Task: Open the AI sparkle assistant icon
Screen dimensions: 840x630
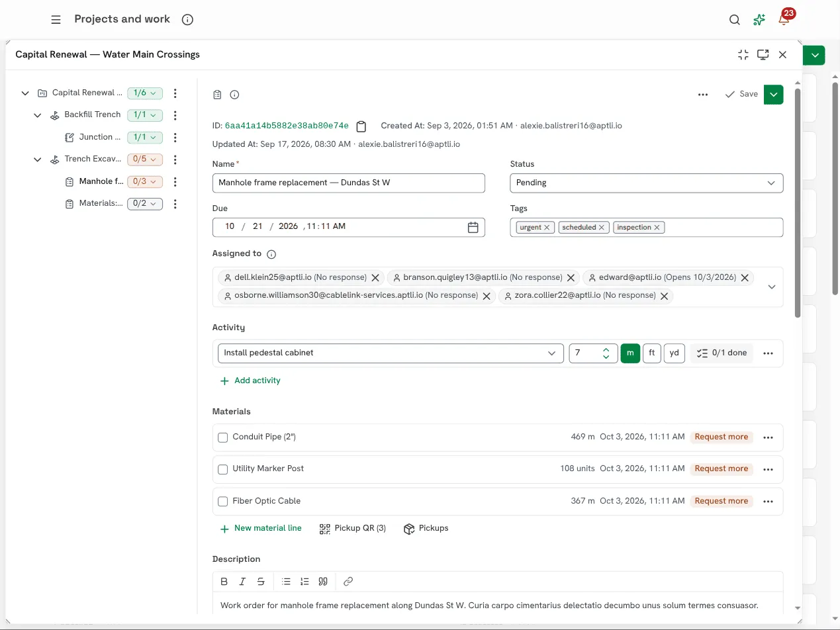Action: [759, 20]
